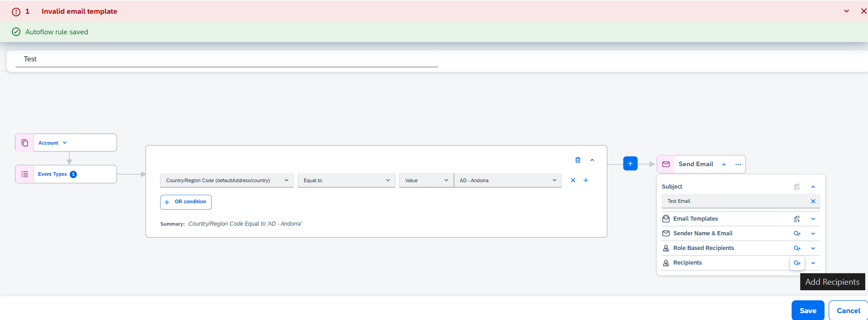868x320 pixels.
Task: Click the error icon in the red banner
Action: [16, 12]
